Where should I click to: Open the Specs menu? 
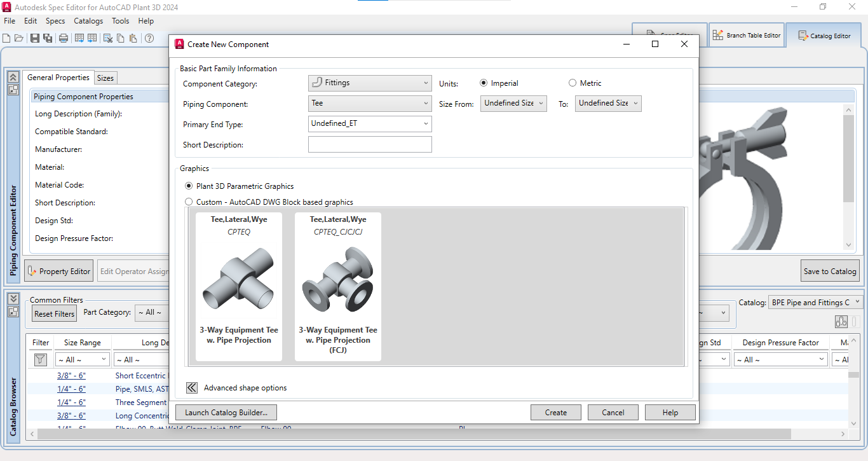tap(55, 21)
